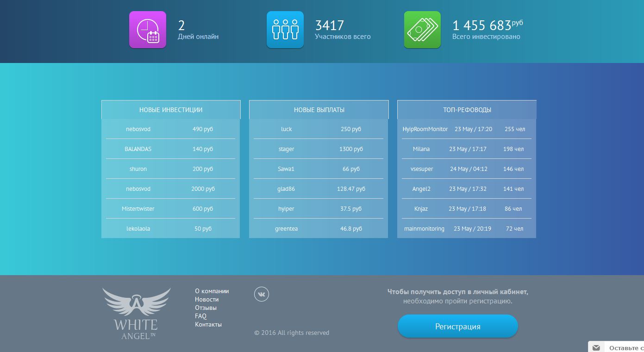Open the Отзывы footer link
The image size is (644, 352).
(x=206, y=308)
